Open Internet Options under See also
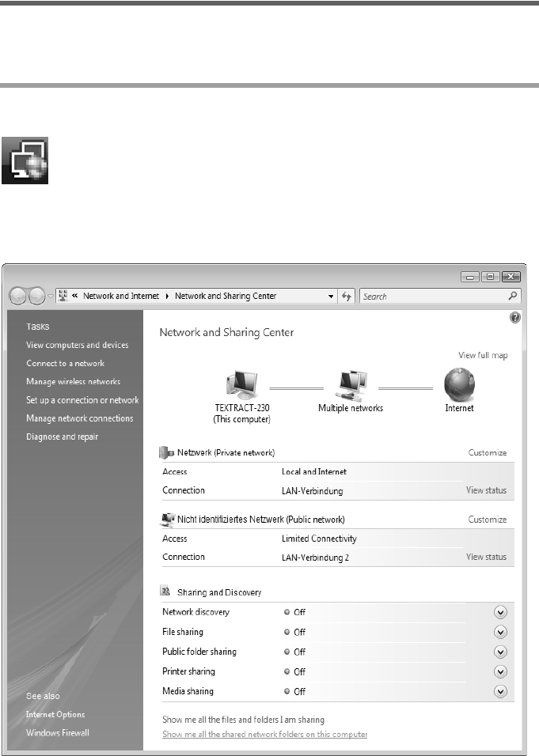The image size is (539, 756). [55, 715]
